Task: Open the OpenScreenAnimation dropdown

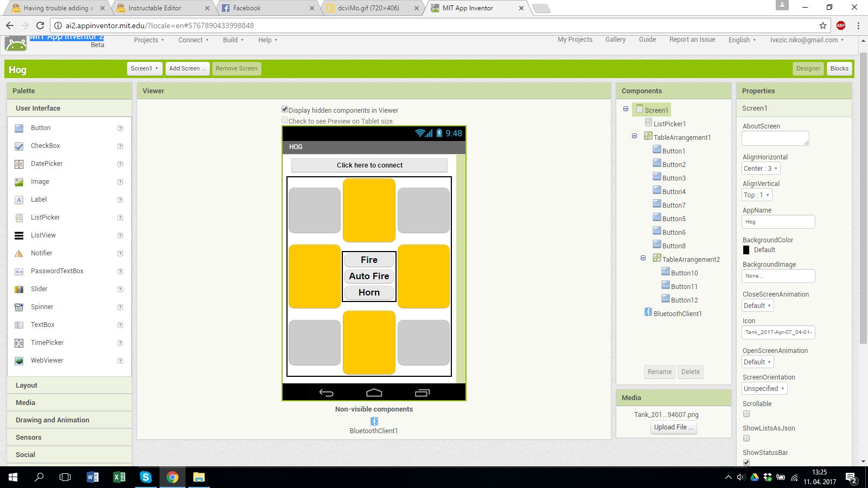Action: click(x=757, y=362)
